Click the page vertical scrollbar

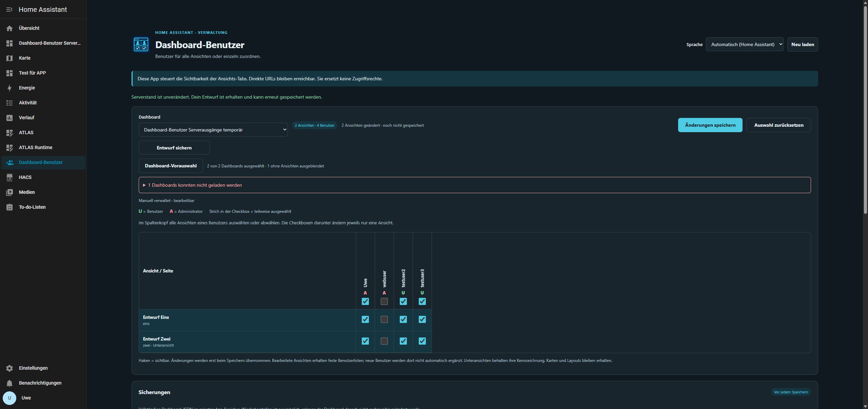click(865, 108)
